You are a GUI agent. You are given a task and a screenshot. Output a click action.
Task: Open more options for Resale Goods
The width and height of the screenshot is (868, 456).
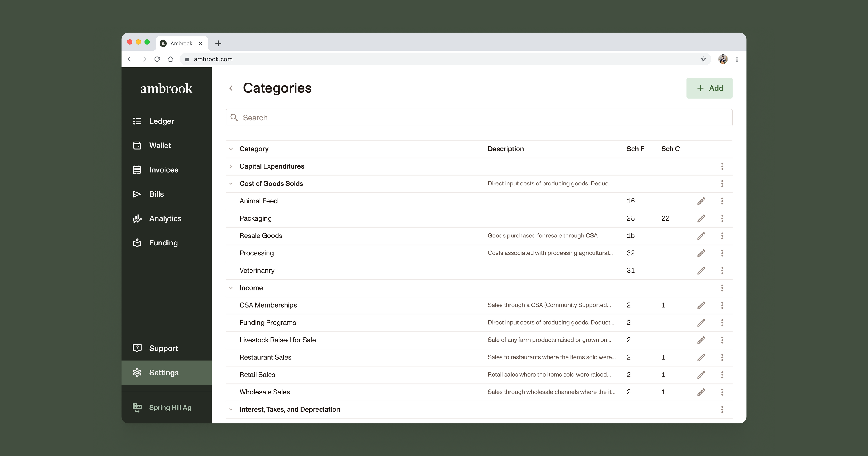(722, 236)
